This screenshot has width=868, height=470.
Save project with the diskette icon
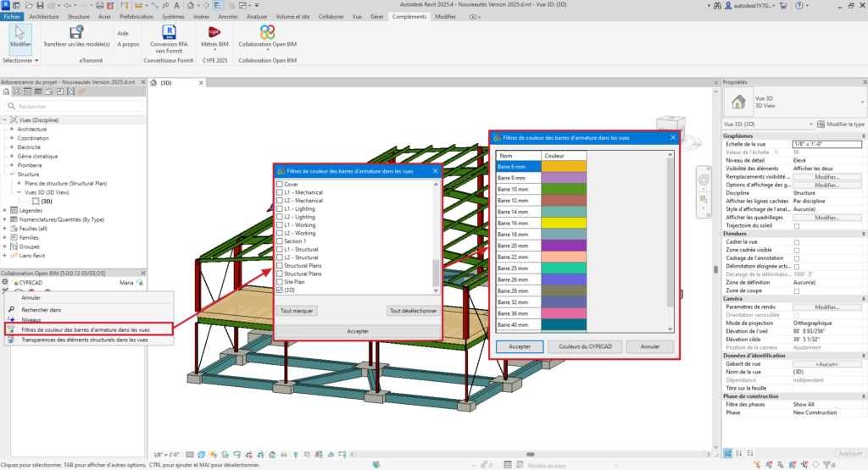40,6
